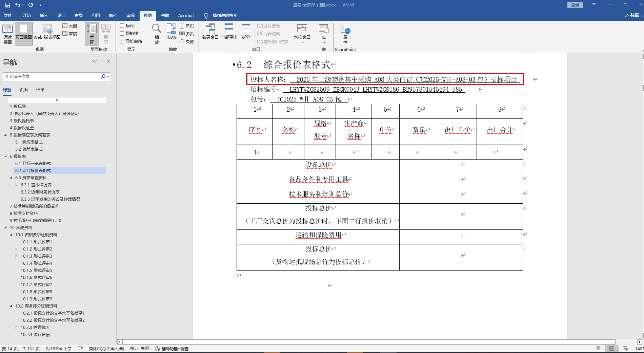Open a new window (新建窗口)

click(210, 32)
